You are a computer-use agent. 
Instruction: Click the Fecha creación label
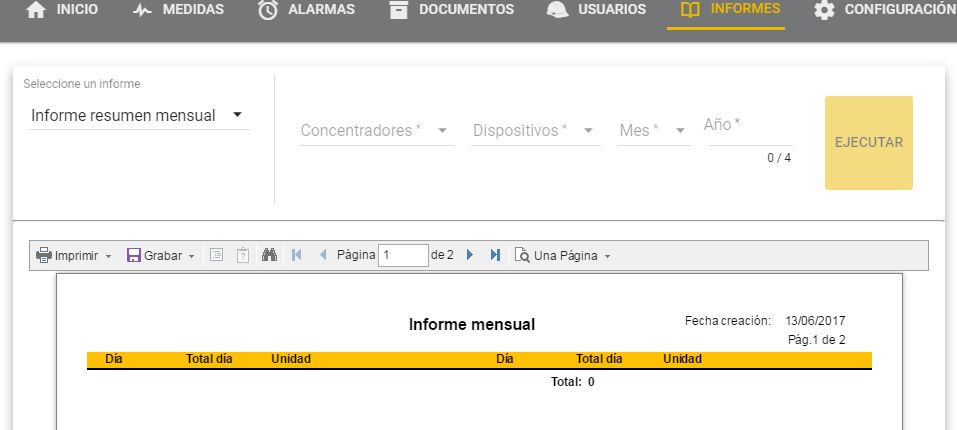[728, 321]
